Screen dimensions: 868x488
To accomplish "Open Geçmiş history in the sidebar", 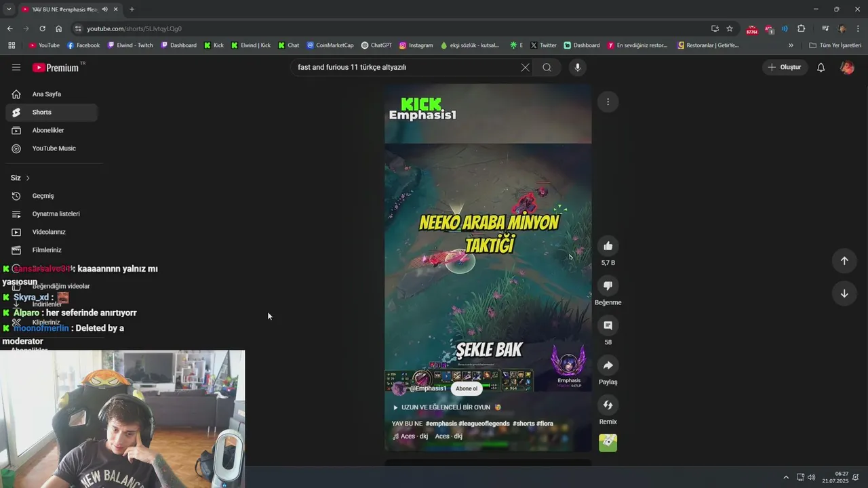I will point(51,196).
